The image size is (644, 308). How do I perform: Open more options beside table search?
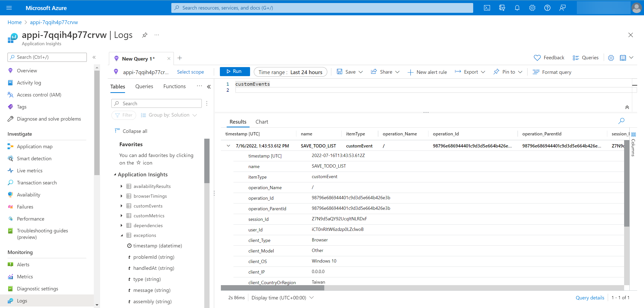tap(207, 103)
